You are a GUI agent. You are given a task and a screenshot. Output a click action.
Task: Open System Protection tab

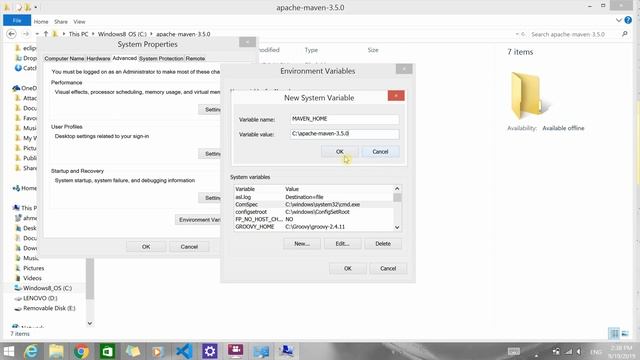click(x=161, y=58)
